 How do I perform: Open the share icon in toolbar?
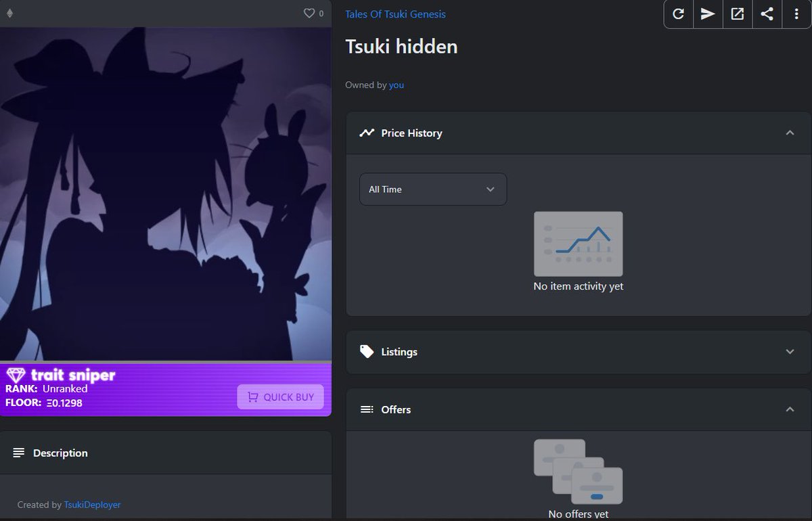767,14
